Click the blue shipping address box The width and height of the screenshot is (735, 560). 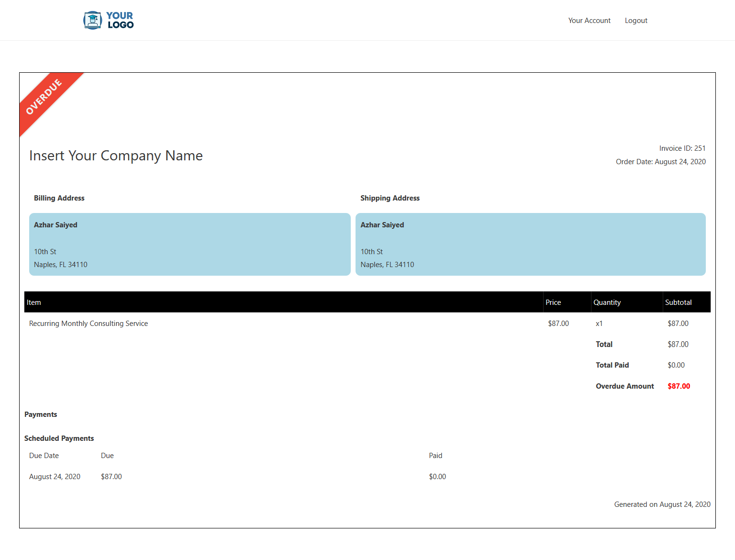point(530,244)
